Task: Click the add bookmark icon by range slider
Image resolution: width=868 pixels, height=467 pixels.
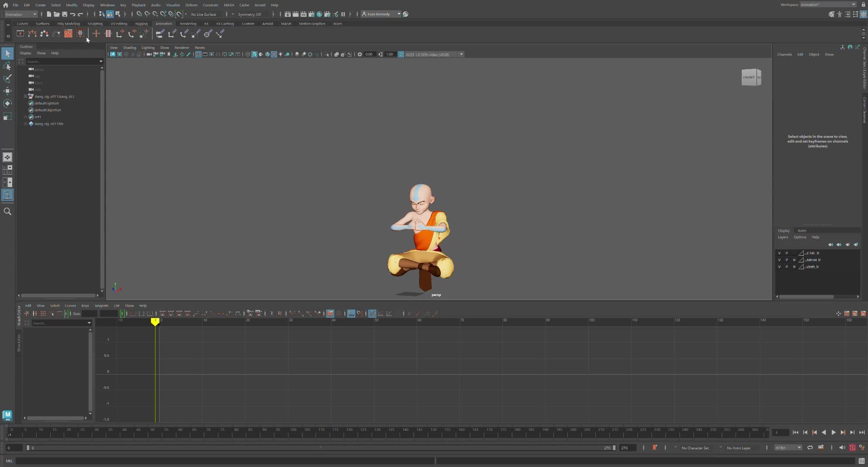Action: coord(655,448)
